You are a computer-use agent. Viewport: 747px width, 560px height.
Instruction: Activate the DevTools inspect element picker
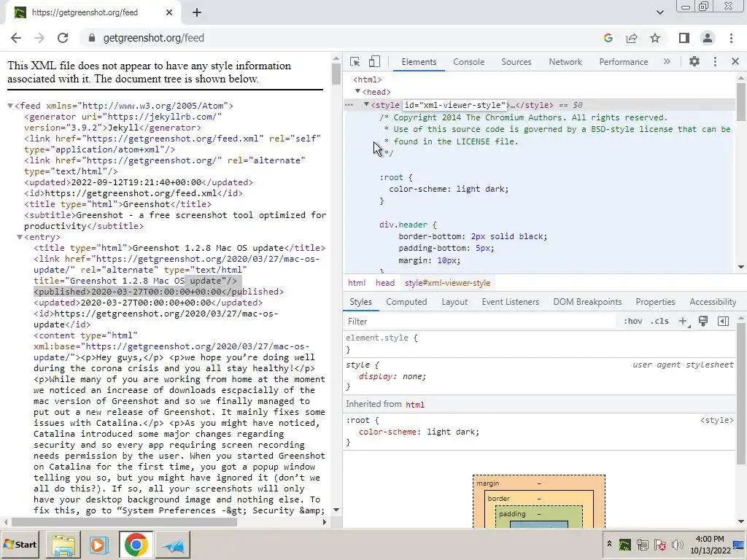[355, 61]
